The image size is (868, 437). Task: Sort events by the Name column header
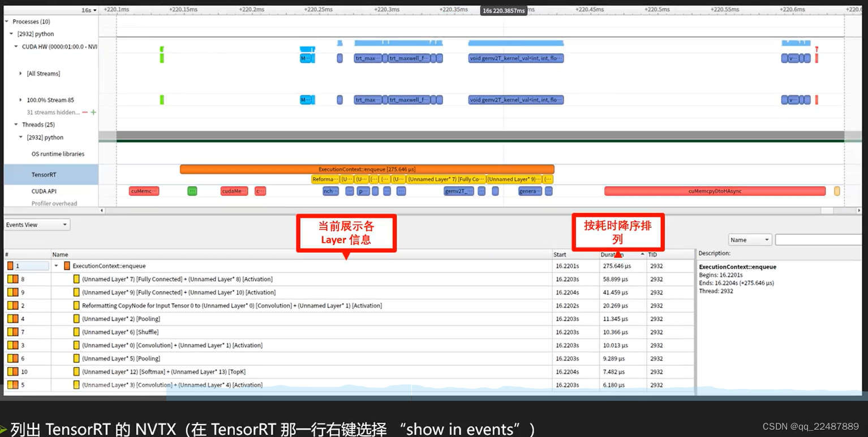(x=302, y=254)
